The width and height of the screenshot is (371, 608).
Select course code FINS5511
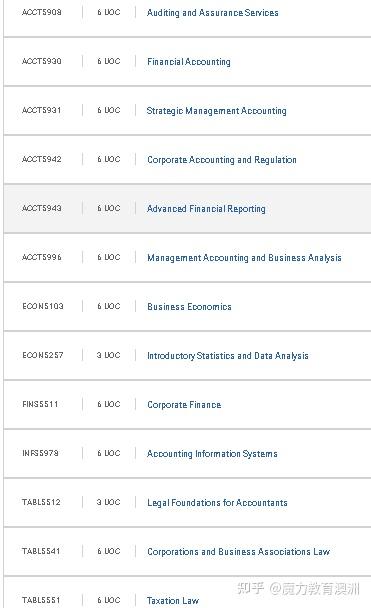40,404
